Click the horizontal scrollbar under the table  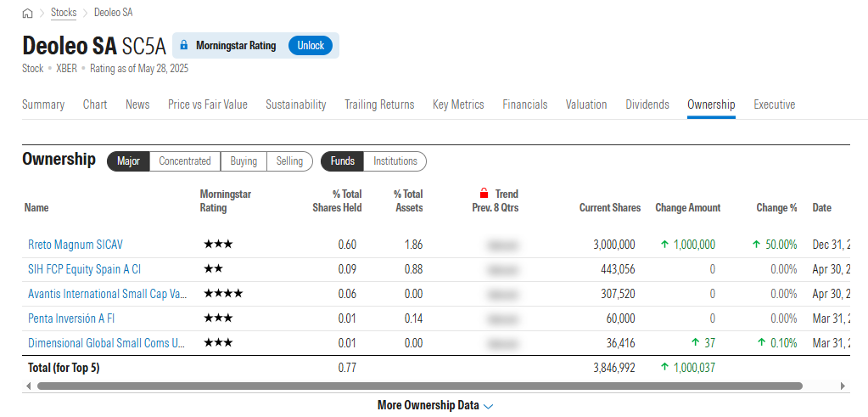click(419, 386)
